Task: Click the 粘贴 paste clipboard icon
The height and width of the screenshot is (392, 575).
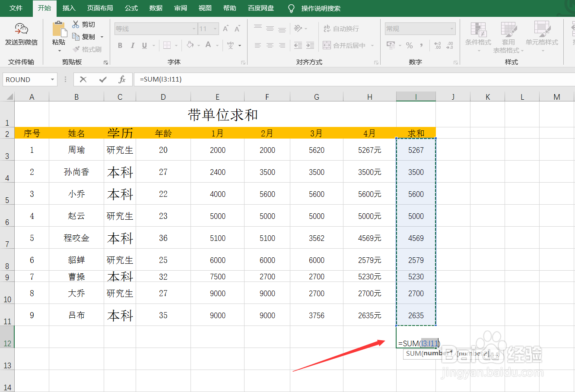Action: coord(59,29)
